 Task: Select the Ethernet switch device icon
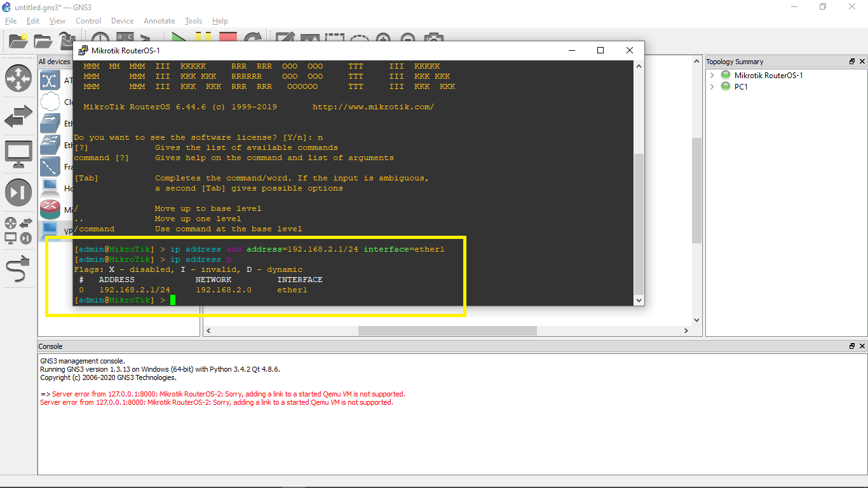tap(50, 145)
